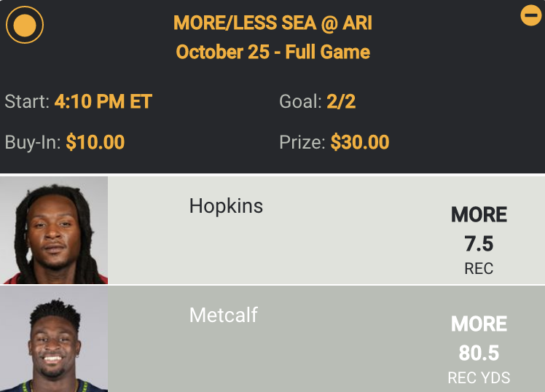Open Hopkins player headshot
The width and height of the screenshot is (545, 392).
tap(54, 230)
